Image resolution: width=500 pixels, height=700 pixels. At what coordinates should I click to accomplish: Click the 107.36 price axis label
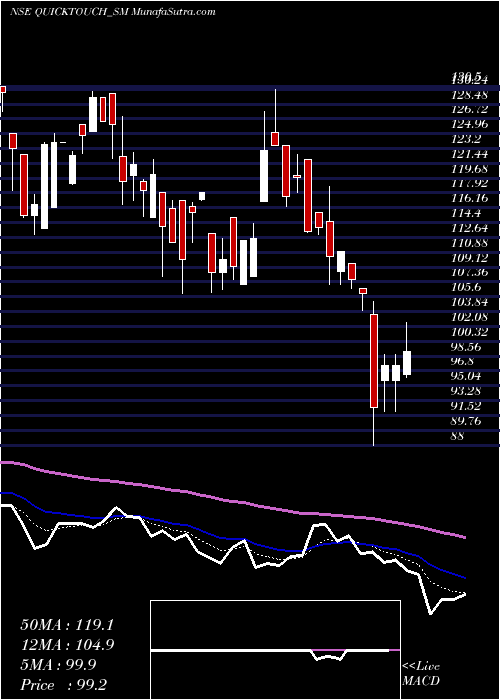pyautogui.click(x=470, y=272)
